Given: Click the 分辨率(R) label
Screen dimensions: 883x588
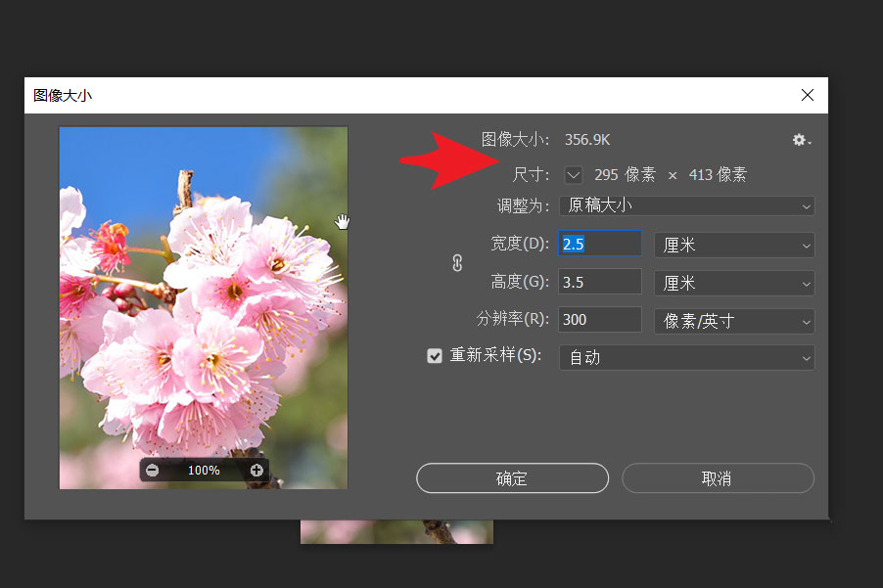Looking at the screenshot, I should coord(512,319).
